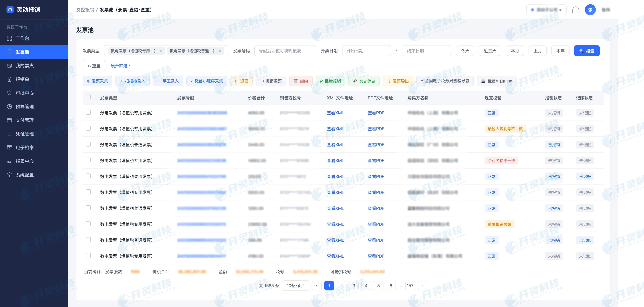Viewport: 644px width, 307px height.
Task: Click the 微信小程序采集 toolbar button
Action: tap(207, 81)
